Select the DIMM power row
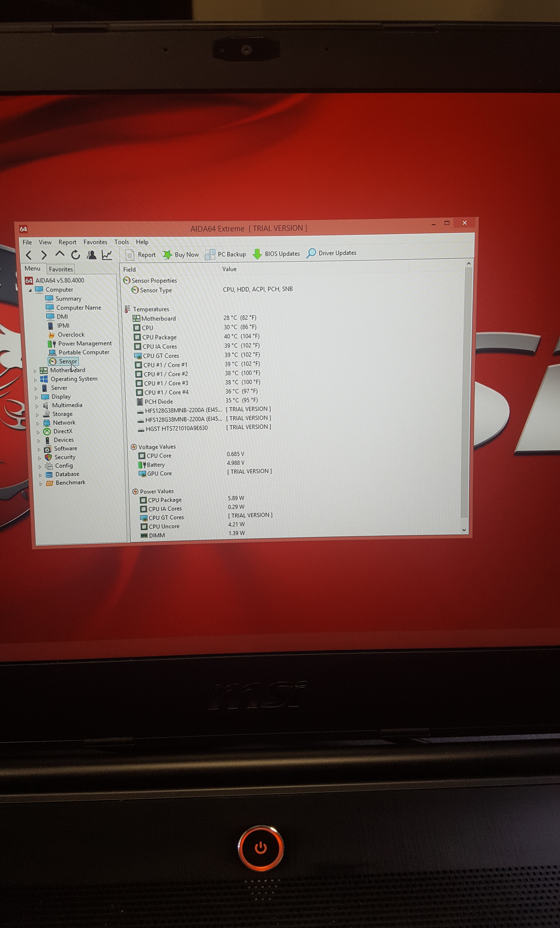The image size is (560, 928). point(193,535)
